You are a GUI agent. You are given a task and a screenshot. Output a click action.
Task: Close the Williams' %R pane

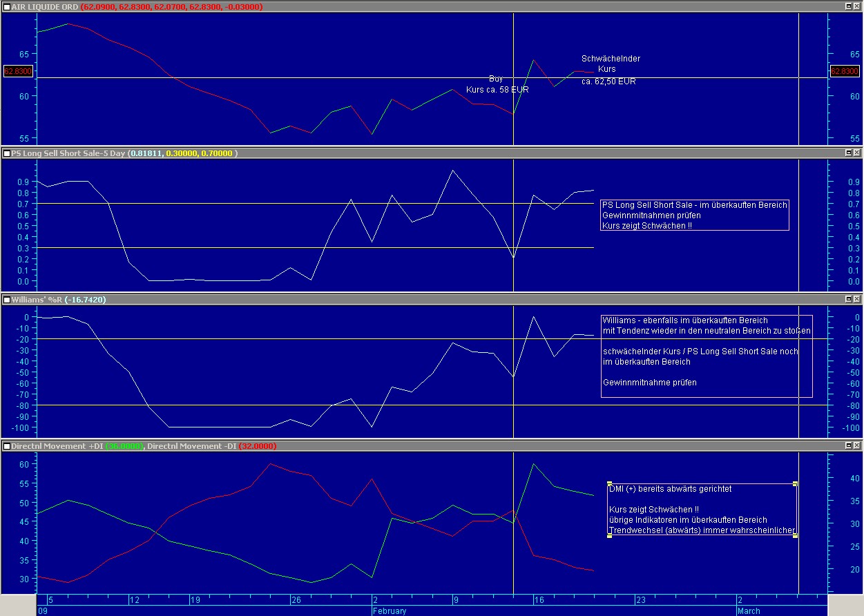(857, 299)
